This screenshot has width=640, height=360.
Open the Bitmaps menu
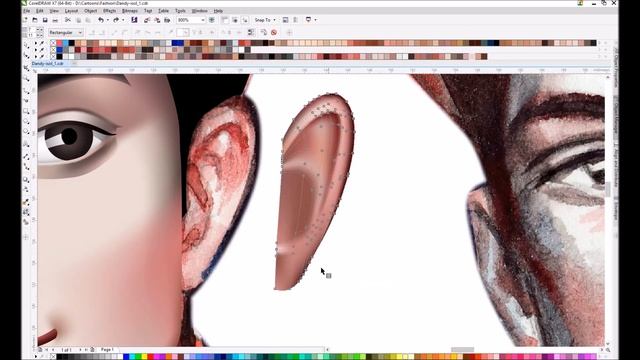pos(130,11)
